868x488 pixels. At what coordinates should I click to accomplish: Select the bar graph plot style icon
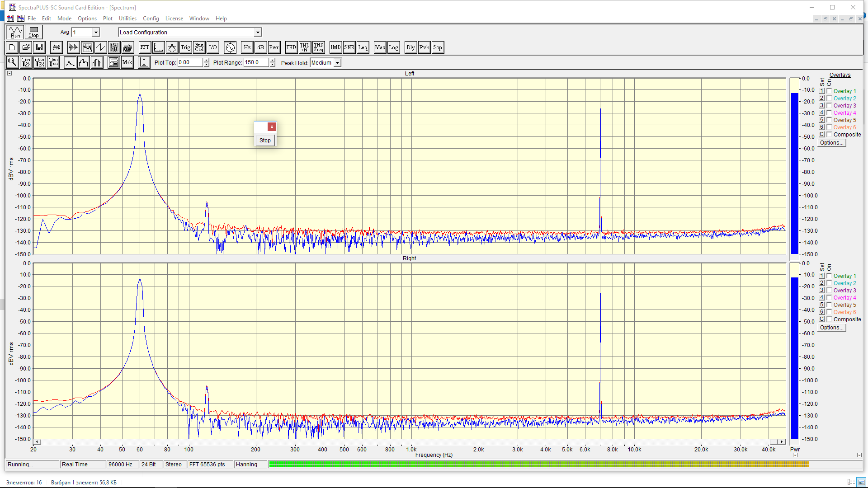click(x=97, y=62)
